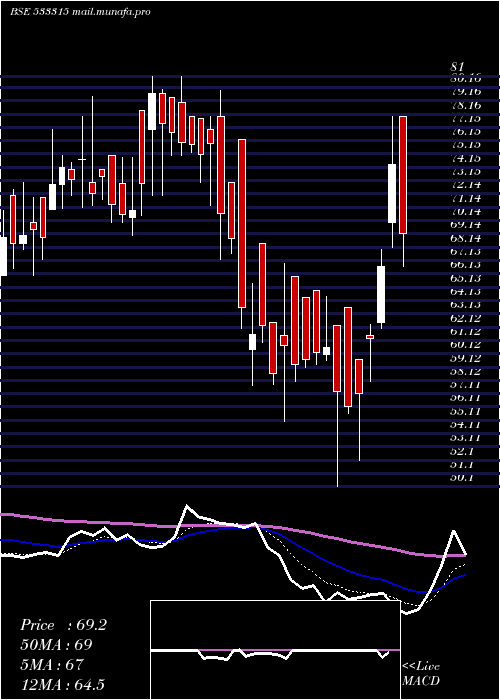500x700 pixels.
Task: Click the 74.15 price axis label
Action: pyautogui.click(x=466, y=158)
